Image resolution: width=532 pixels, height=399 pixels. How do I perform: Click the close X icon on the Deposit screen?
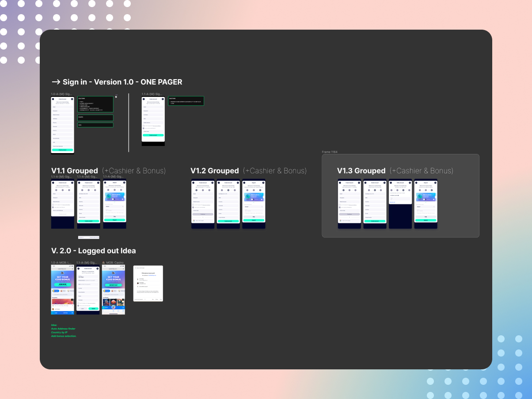coord(124,183)
